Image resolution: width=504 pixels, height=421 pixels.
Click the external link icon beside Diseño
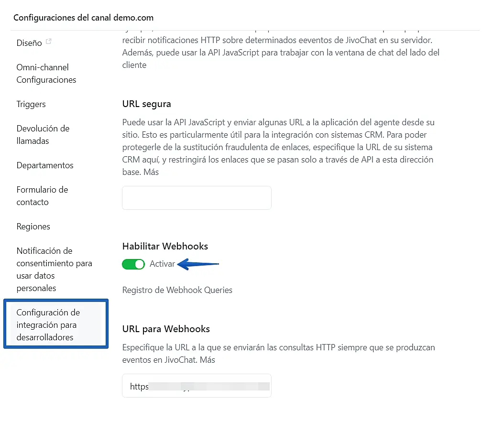tap(48, 42)
